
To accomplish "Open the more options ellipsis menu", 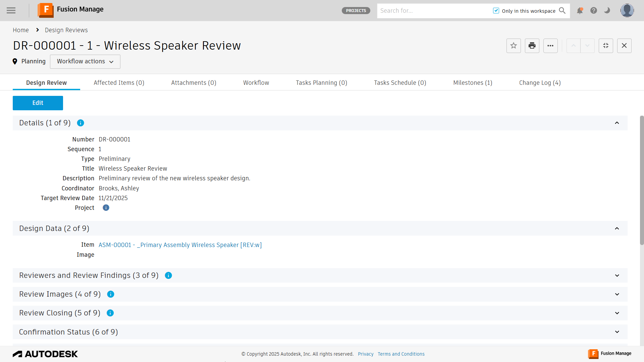I will point(550,46).
